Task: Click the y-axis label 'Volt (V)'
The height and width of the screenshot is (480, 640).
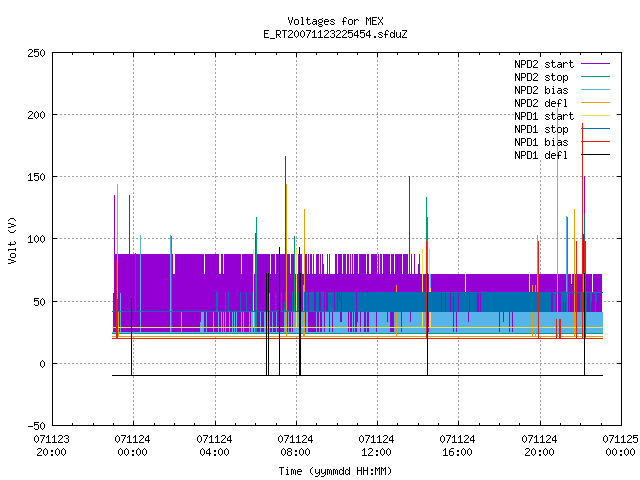Action: click(12, 241)
